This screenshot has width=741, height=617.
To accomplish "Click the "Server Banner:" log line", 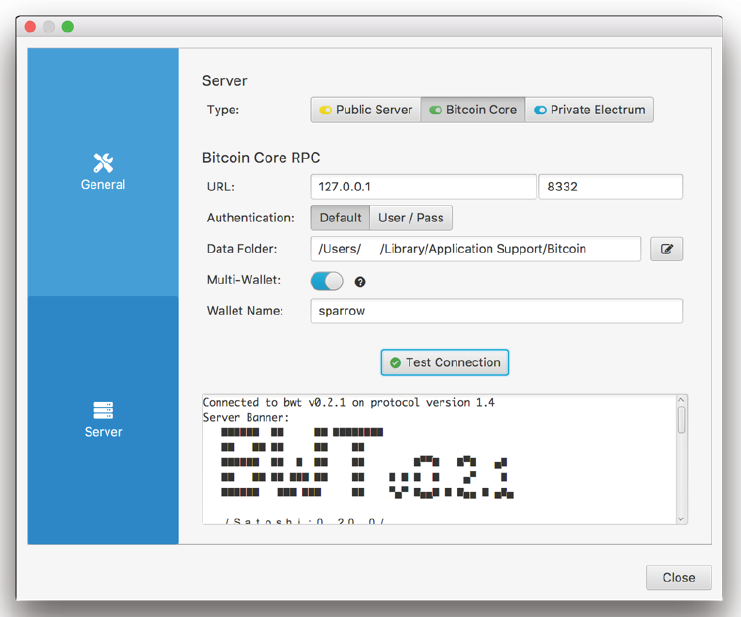I will click(245, 418).
